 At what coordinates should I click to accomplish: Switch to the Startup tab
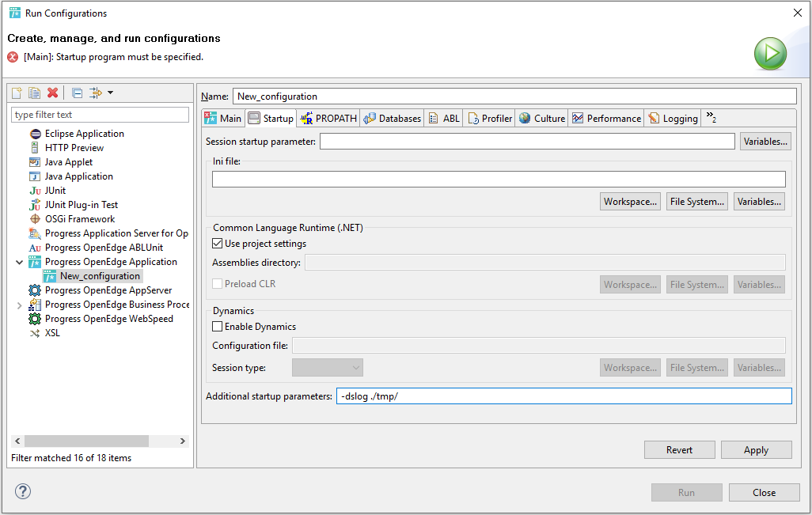pyautogui.click(x=271, y=119)
